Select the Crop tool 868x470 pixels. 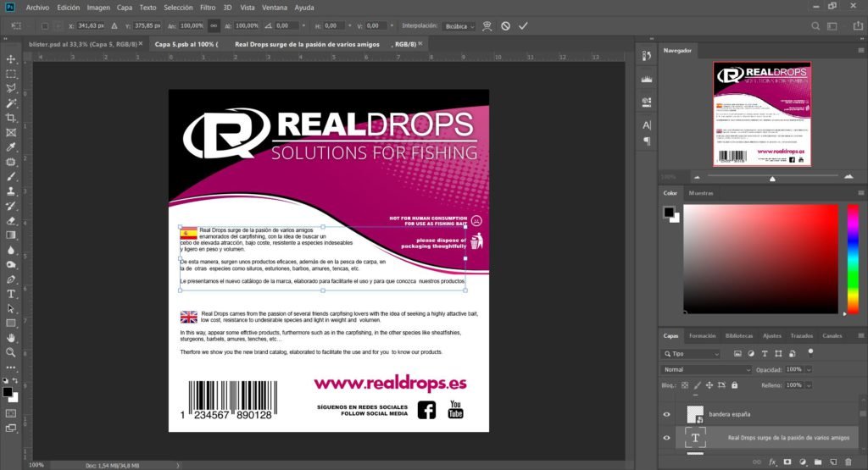(x=10, y=118)
